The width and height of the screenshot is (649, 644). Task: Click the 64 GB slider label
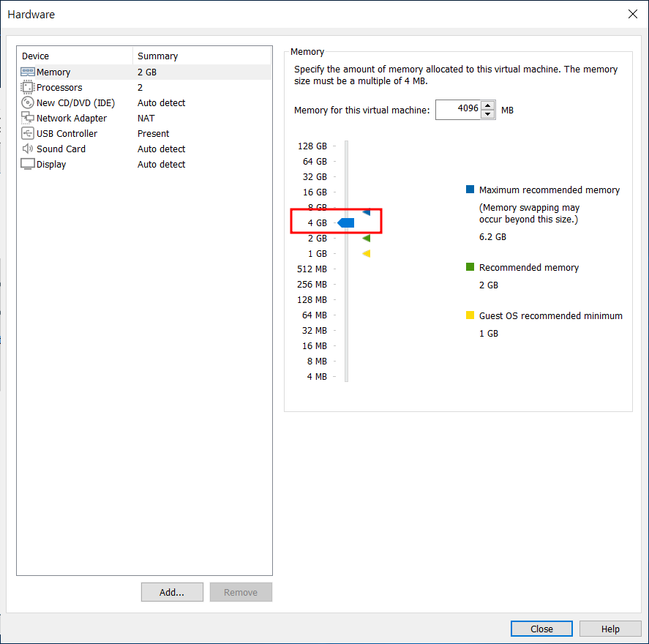point(315,162)
